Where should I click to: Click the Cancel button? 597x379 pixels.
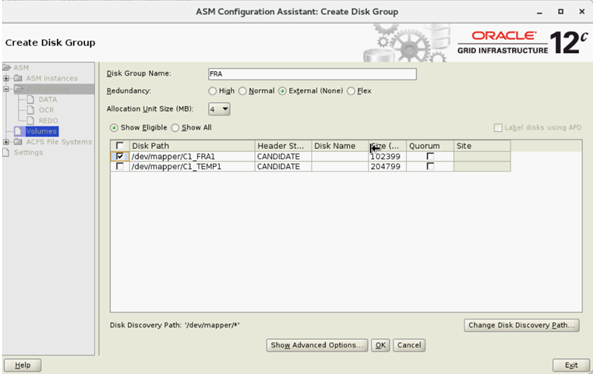pos(409,345)
